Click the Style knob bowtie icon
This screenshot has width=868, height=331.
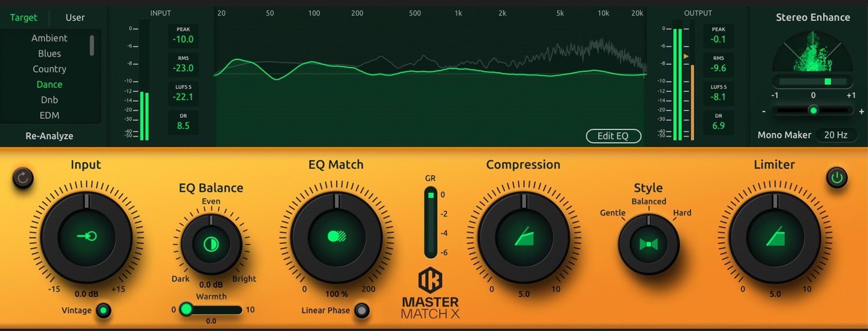[648, 244]
